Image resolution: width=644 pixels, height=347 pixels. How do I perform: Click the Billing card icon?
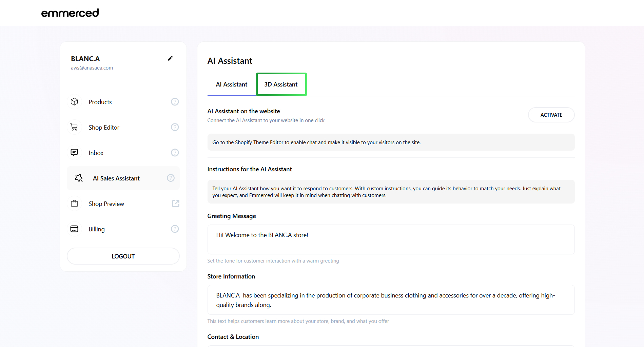[x=74, y=229]
